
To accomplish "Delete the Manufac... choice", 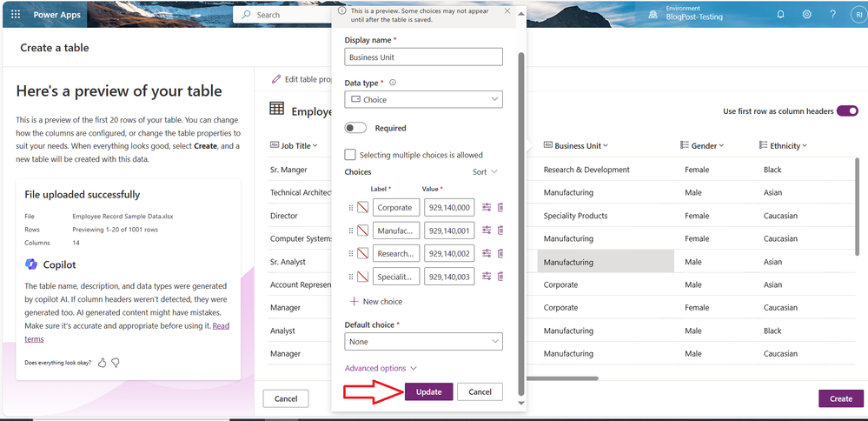I will [500, 231].
